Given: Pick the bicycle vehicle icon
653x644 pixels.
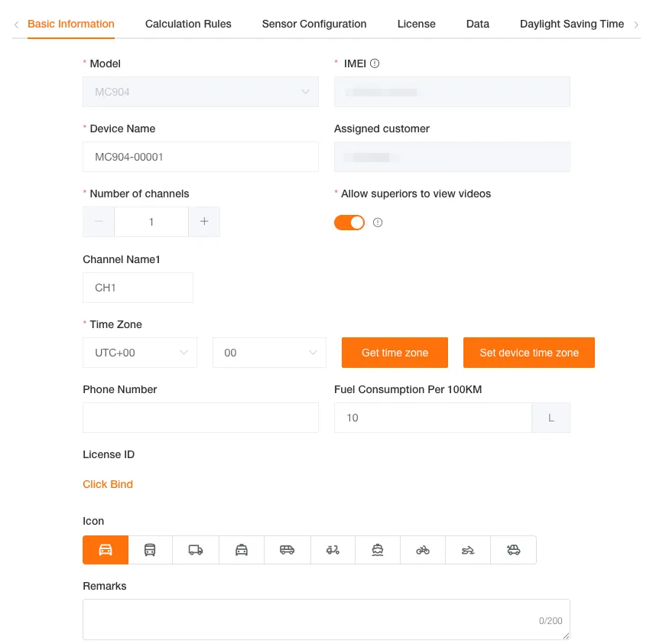Looking at the screenshot, I should [423, 550].
